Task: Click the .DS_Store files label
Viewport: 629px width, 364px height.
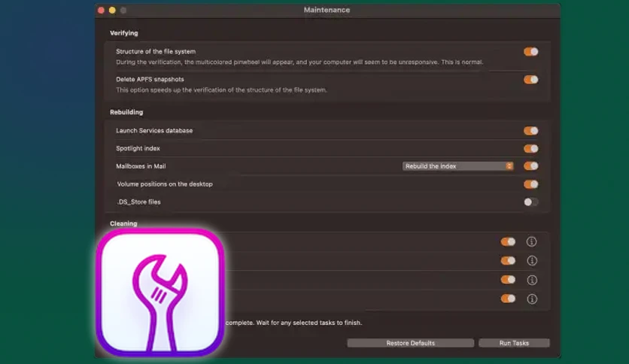Action: [138, 202]
